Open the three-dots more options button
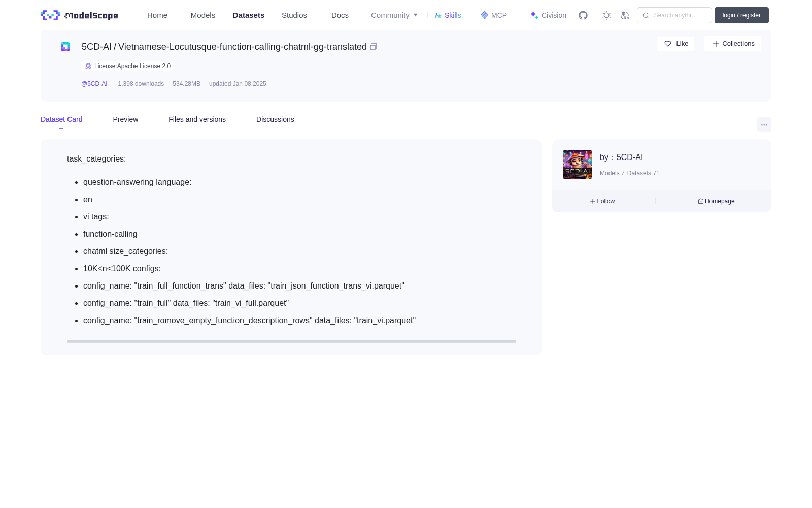This screenshot has width=812, height=508. click(764, 124)
